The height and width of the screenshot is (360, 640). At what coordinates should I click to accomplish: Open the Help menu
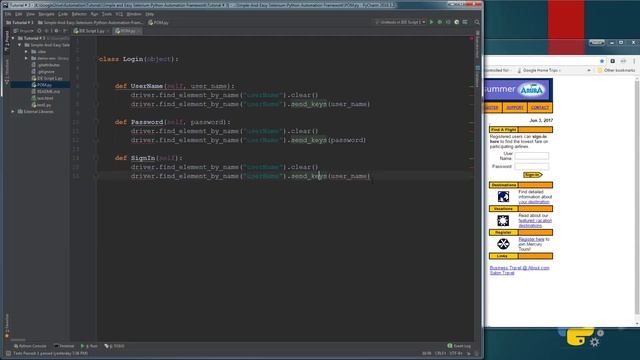pos(150,14)
